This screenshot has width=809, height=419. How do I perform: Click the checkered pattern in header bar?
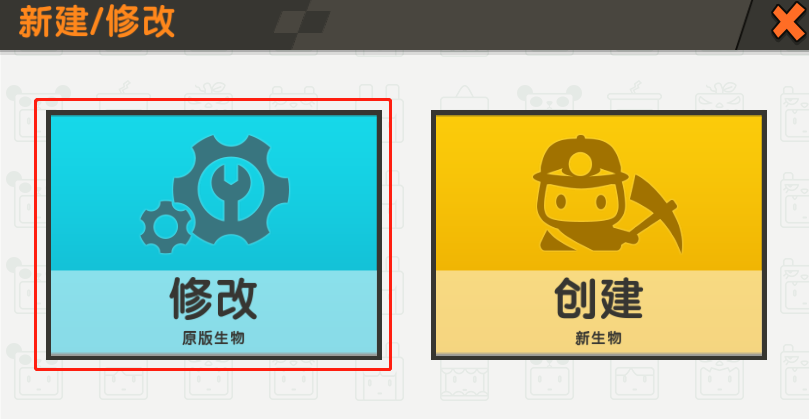302,22
